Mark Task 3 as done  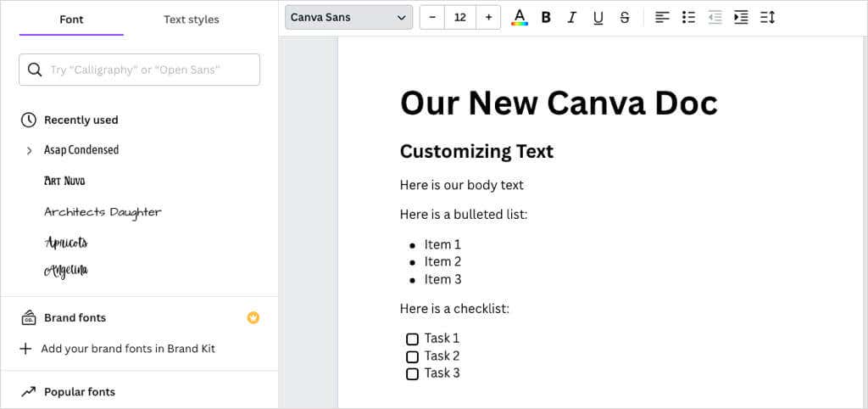[x=412, y=373]
